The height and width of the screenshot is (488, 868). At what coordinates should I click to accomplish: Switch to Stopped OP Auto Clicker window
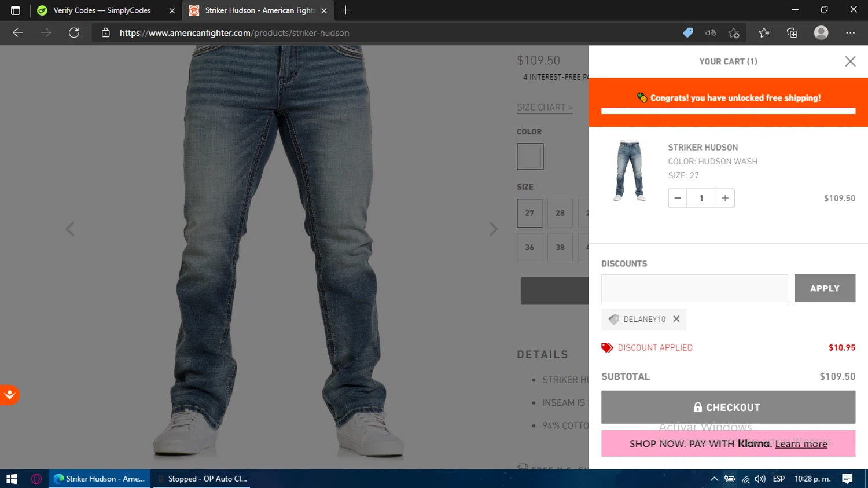tap(201, 479)
